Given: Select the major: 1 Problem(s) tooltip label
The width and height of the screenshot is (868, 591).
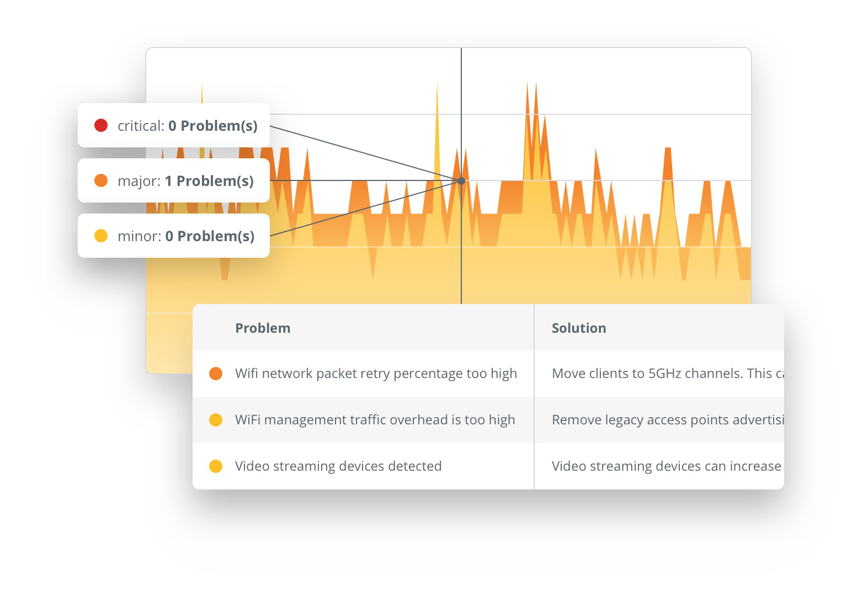Looking at the screenshot, I should tap(185, 181).
